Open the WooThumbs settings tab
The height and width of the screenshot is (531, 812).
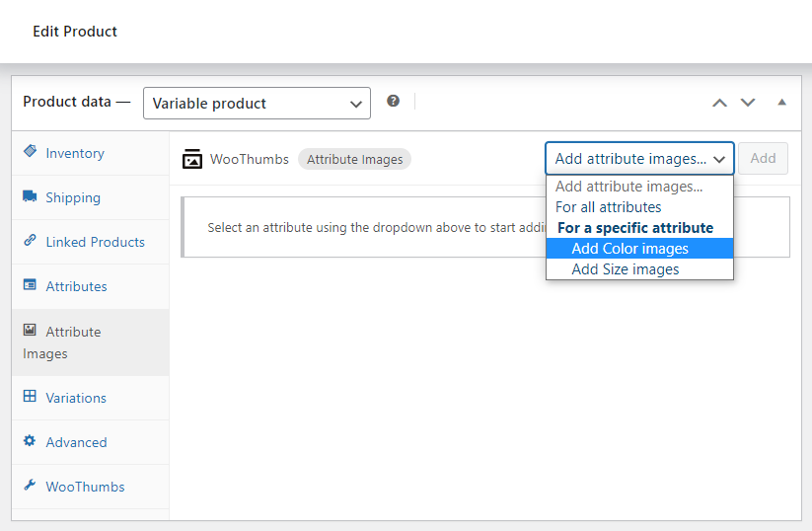[90, 487]
